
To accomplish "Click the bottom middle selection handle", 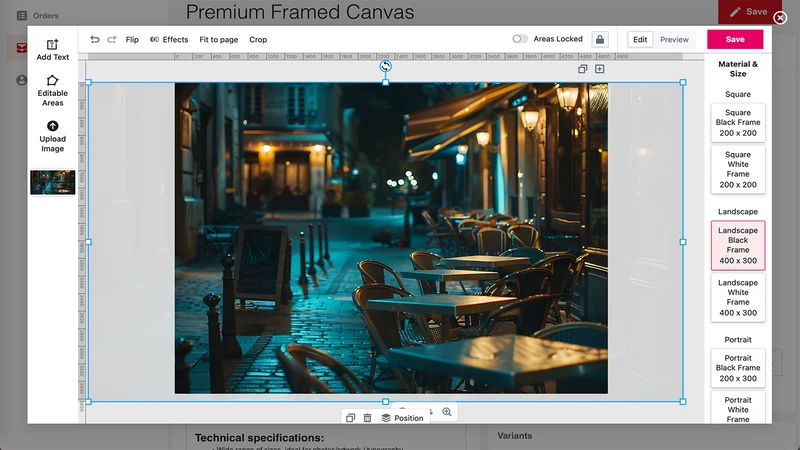I will (x=386, y=402).
